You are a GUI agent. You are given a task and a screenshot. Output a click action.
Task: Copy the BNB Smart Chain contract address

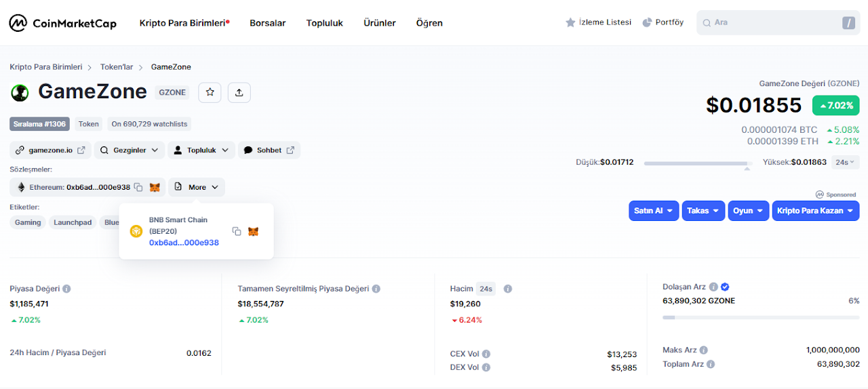pyautogui.click(x=237, y=231)
